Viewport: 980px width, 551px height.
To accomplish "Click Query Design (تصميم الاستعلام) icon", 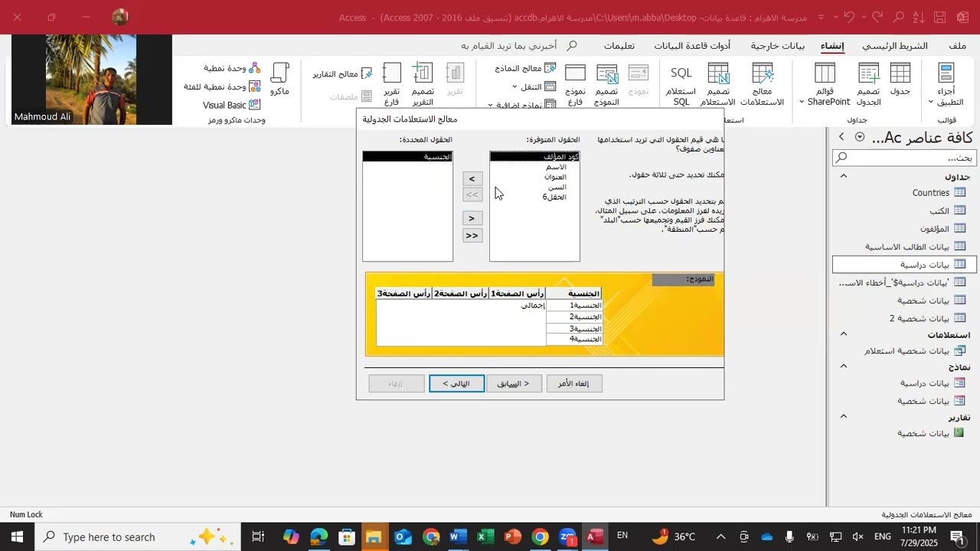I will tap(718, 84).
